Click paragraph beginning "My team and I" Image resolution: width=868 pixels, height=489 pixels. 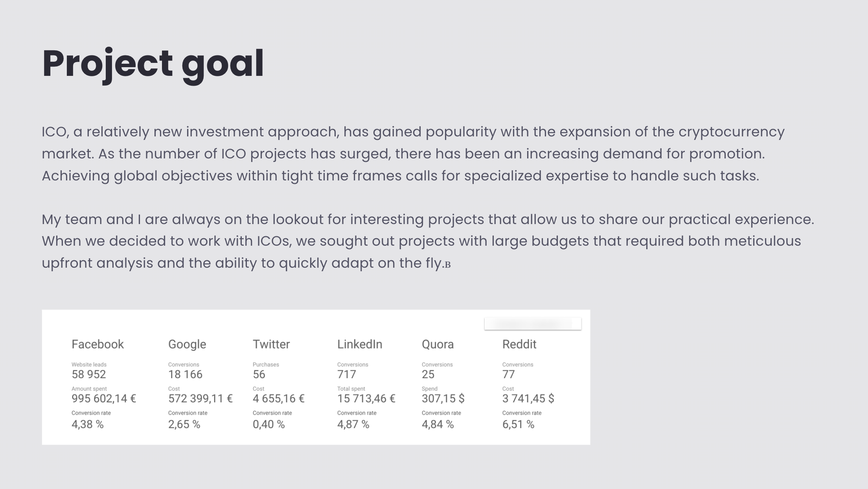click(x=428, y=241)
